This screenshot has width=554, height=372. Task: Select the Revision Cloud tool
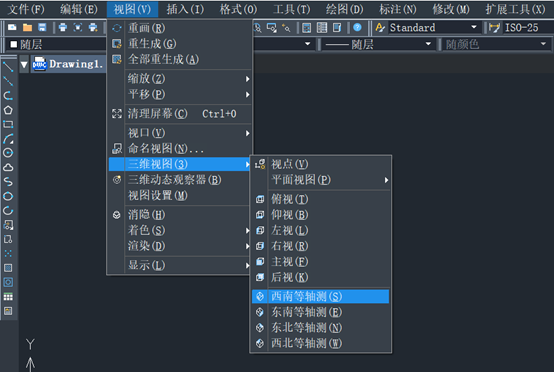coord(8,167)
